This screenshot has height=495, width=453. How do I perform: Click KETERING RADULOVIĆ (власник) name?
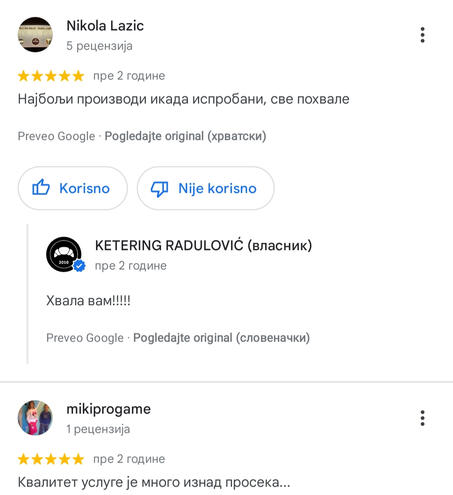click(203, 245)
